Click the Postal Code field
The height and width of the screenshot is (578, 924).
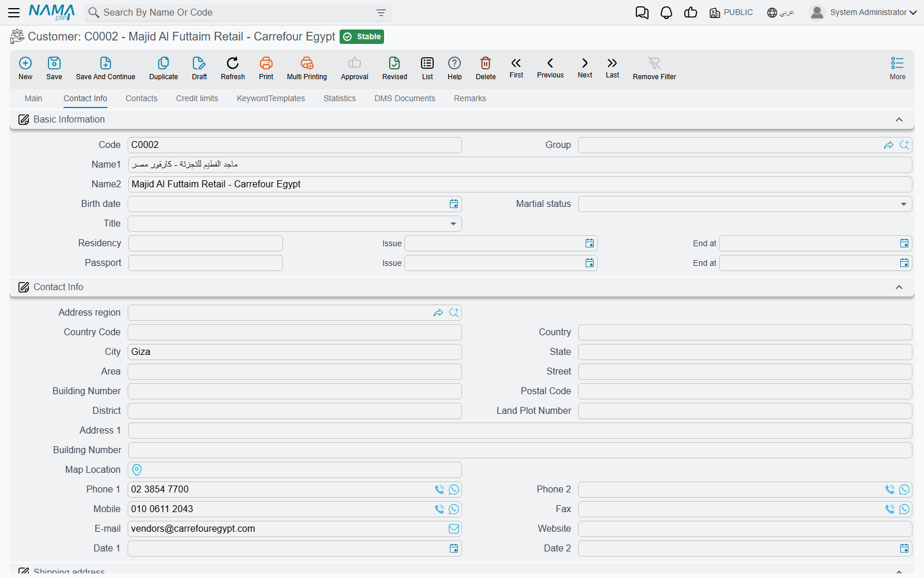tap(745, 391)
